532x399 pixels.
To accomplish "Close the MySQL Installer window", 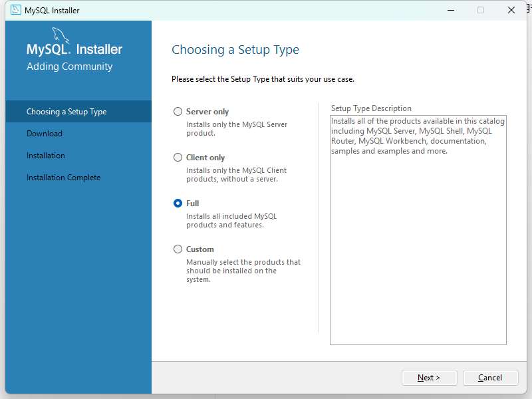I will 511,10.
